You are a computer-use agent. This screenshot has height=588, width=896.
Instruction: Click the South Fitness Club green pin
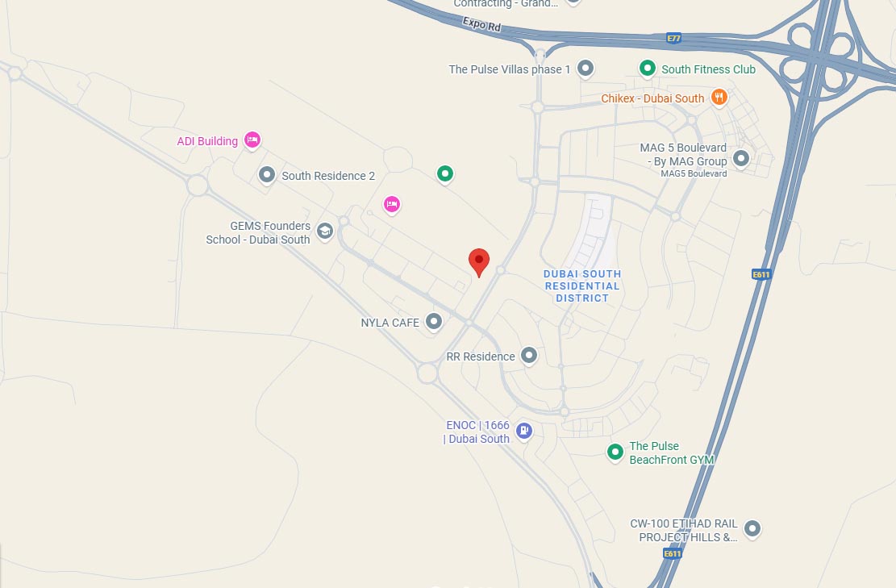[648, 68]
